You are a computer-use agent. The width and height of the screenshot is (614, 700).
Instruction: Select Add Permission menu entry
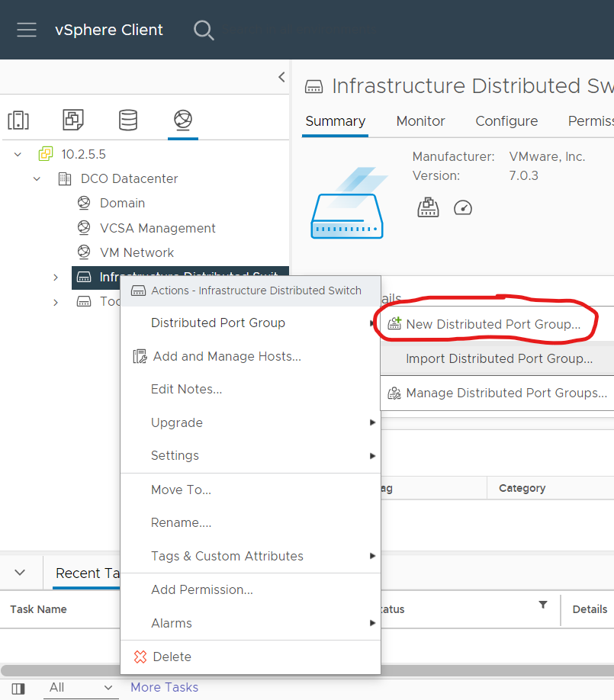click(x=250, y=589)
